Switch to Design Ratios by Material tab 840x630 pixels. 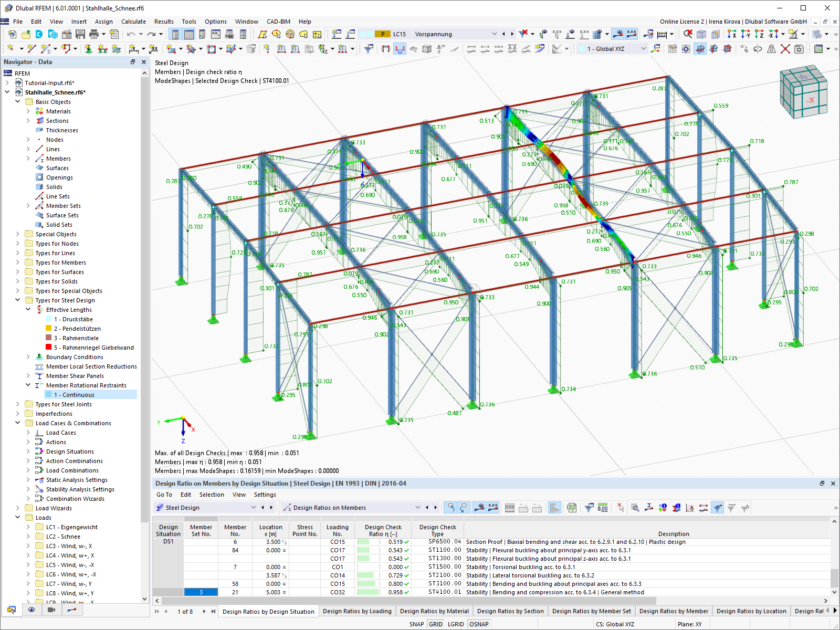434,611
